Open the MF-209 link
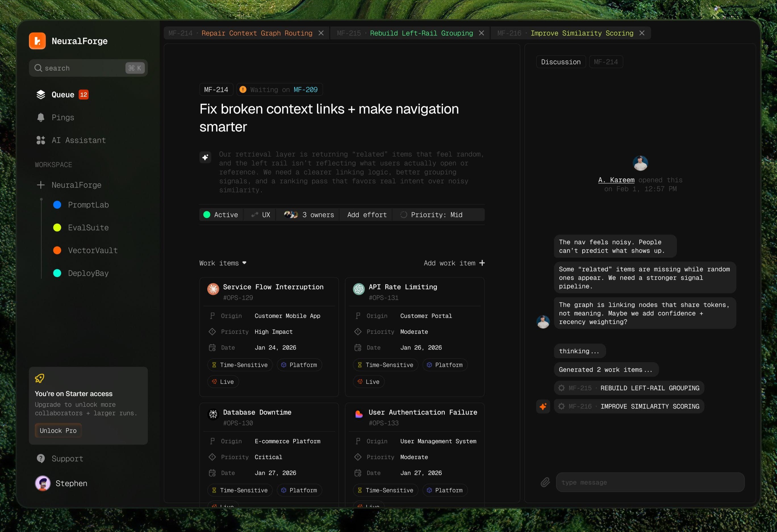777x532 pixels. [x=305, y=90]
